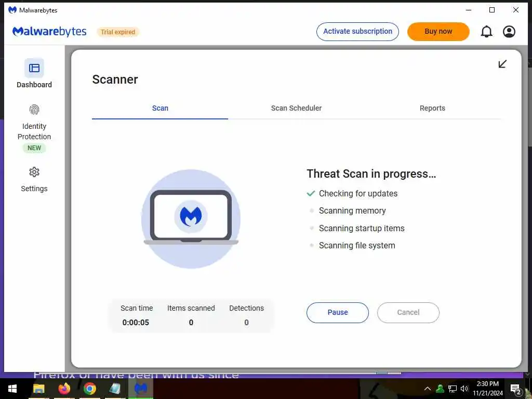Click the 'Items scanned' label

pyautogui.click(x=191, y=308)
